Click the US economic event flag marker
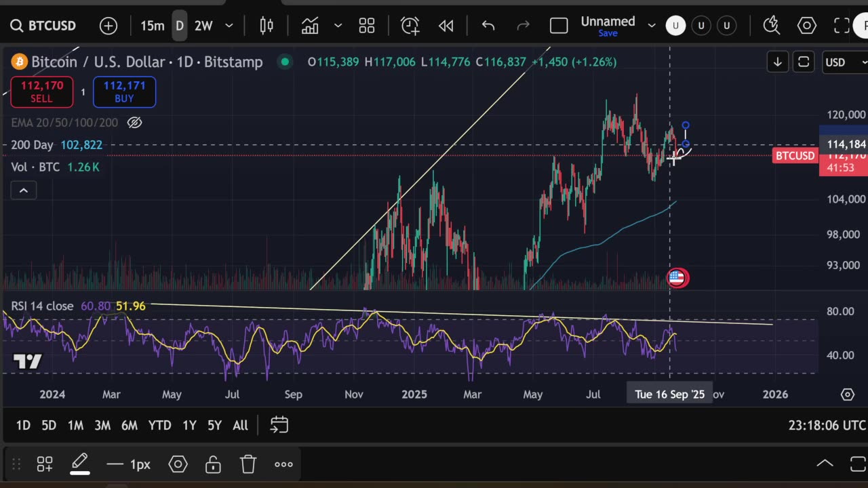The width and height of the screenshot is (868, 488). 677,277
